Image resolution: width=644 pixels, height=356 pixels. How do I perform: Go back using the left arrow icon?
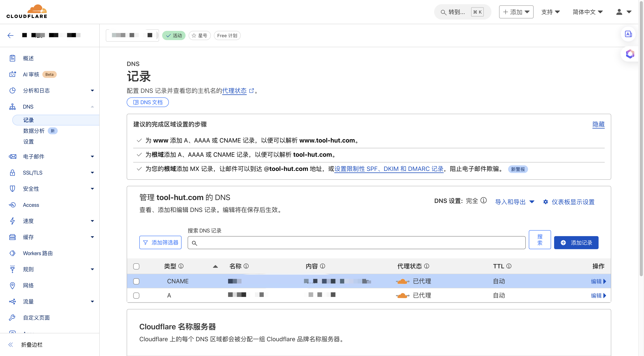11,35
